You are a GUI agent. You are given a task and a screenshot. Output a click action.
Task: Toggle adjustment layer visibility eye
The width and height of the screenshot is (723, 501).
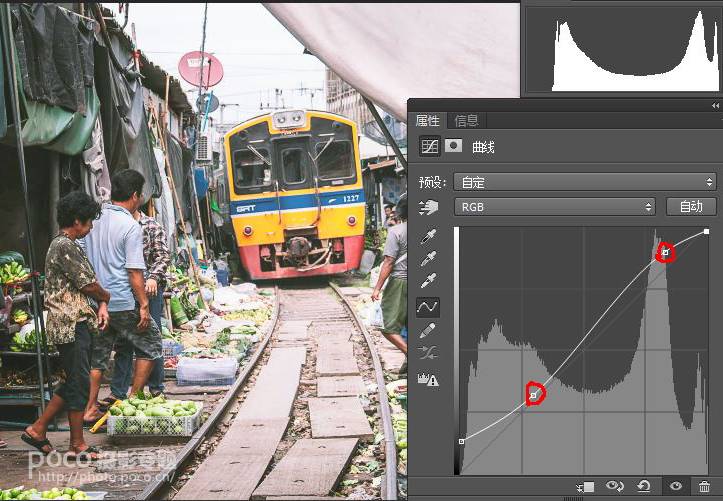(676, 486)
